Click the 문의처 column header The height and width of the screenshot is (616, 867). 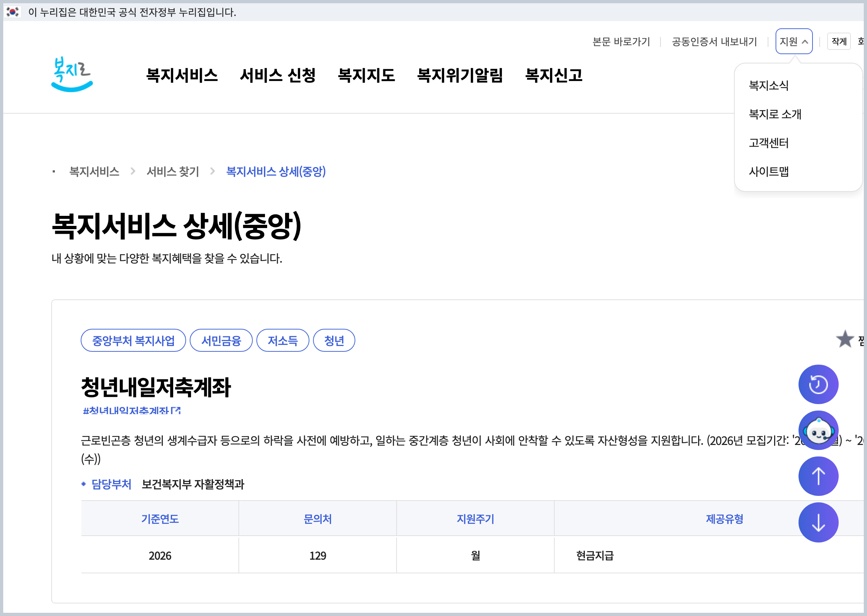pos(317,518)
